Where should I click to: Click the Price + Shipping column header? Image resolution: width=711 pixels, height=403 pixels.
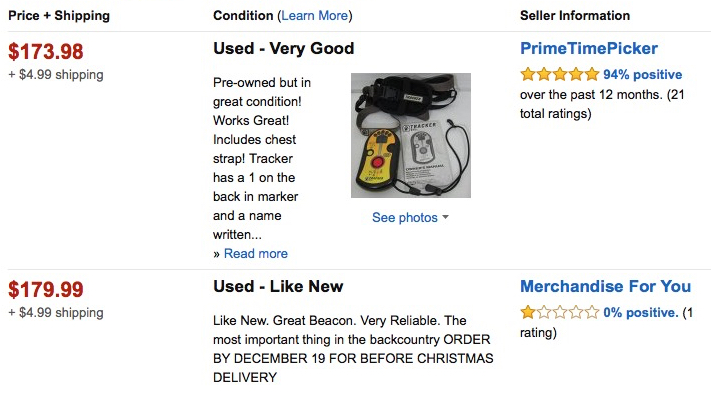59,15
